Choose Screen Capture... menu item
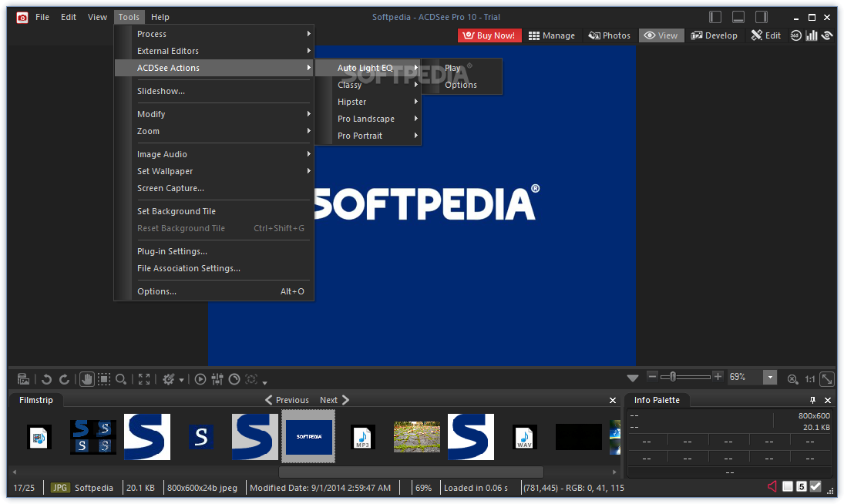The image size is (844, 504). [214, 188]
